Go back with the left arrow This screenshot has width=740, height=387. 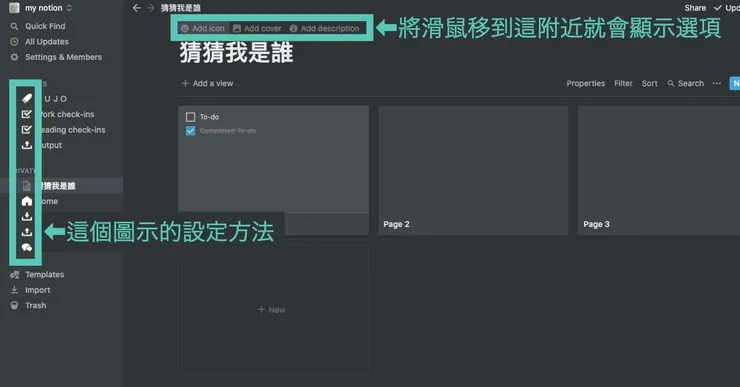pyautogui.click(x=136, y=8)
